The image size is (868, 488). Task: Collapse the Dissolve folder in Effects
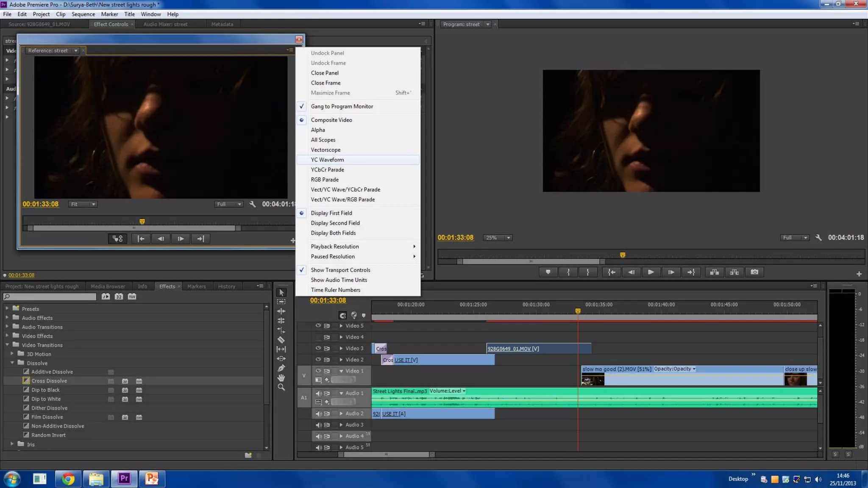tap(12, 363)
